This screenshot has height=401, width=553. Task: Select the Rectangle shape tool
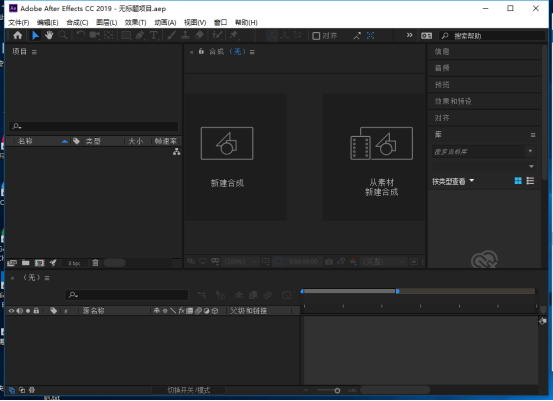[x=125, y=35]
